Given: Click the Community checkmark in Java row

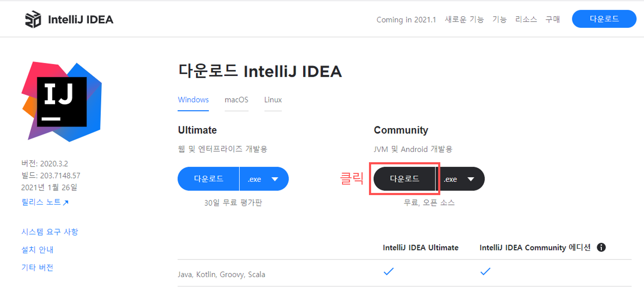Looking at the screenshot, I should click(485, 271).
